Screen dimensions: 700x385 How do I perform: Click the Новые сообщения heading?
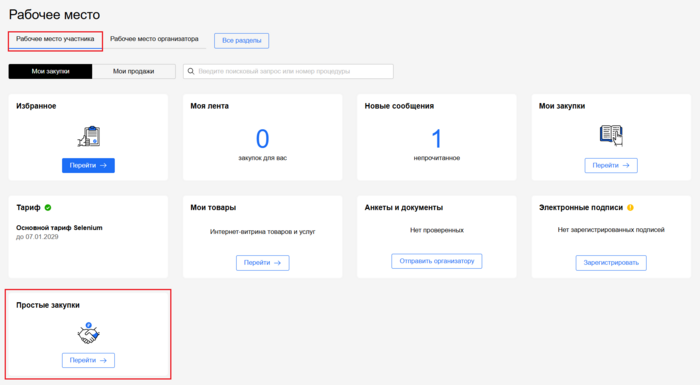[x=399, y=106]
